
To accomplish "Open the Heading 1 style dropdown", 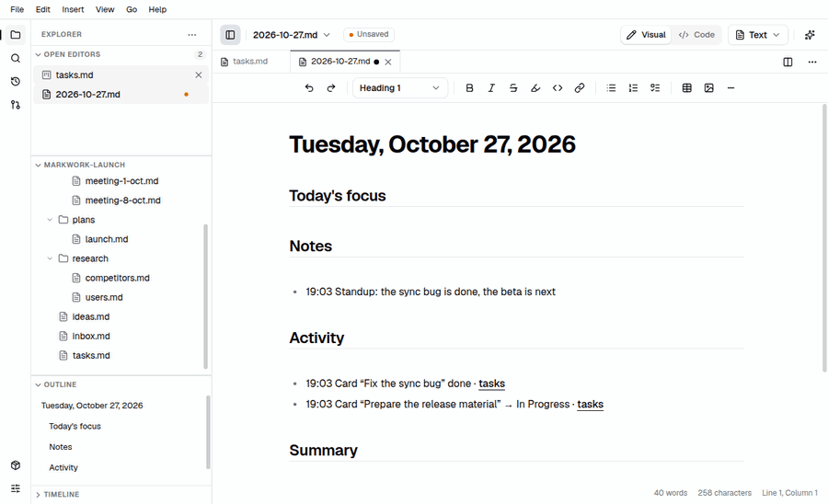I will (400, 88).
